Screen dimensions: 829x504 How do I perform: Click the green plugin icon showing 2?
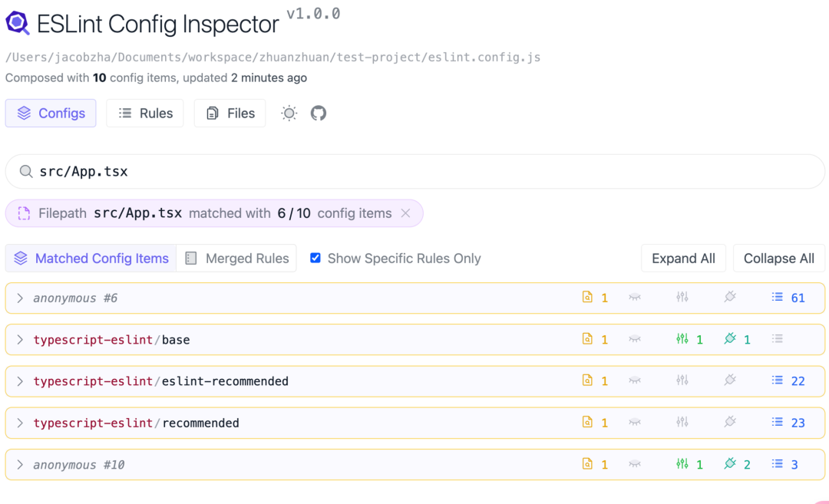coord(730,464)
